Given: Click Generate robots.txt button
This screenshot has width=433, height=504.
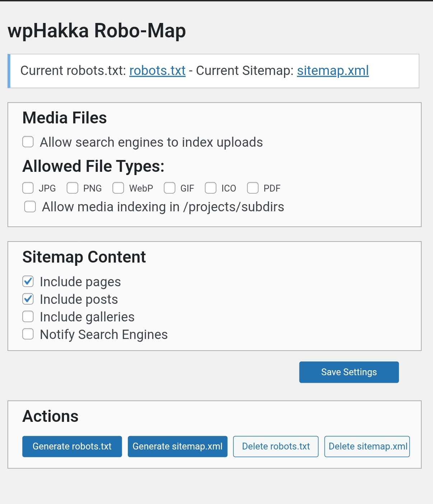Looking at the screenshot, I should click(x=72, y=447).
